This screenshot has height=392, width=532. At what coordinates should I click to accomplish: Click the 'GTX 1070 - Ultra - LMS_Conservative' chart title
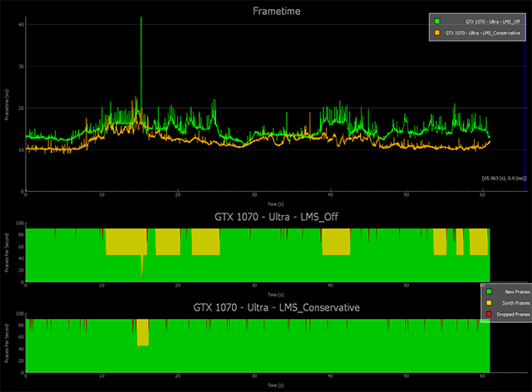click(277, 307)
